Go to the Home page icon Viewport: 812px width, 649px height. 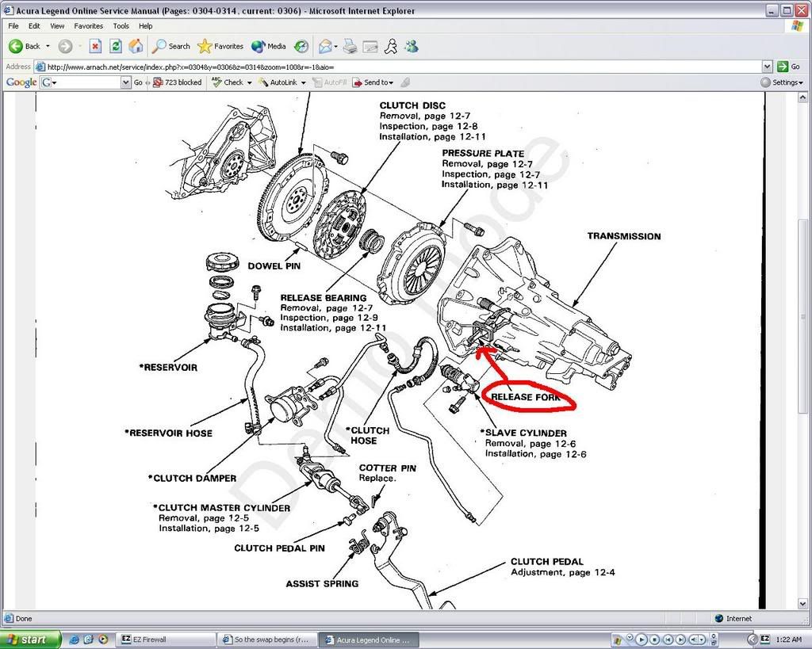pyautogui.click(x=136, y=47)
